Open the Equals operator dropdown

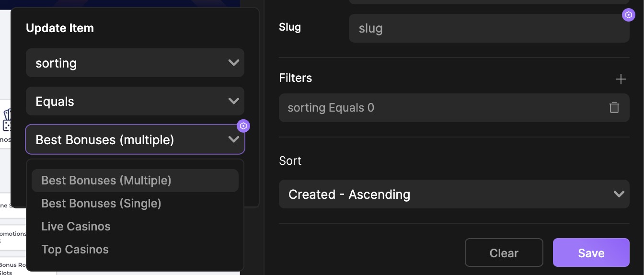pos(135,101)
